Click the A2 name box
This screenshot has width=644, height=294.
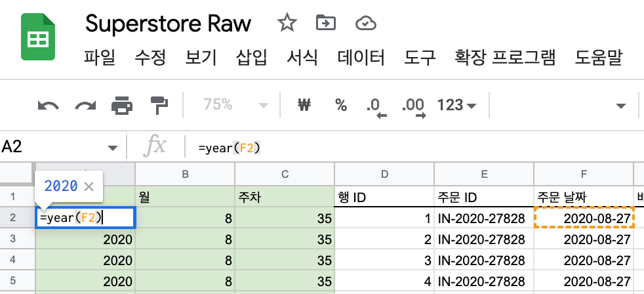click(53, 147)
